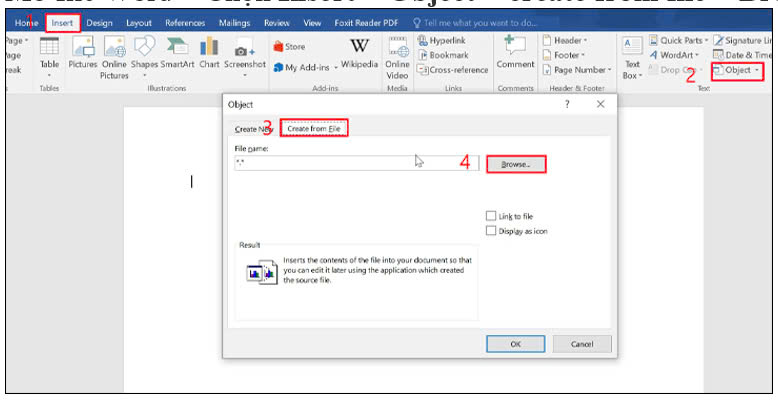
Task: Switch to the Layout ribbon tab
Action: pos(139,23)
